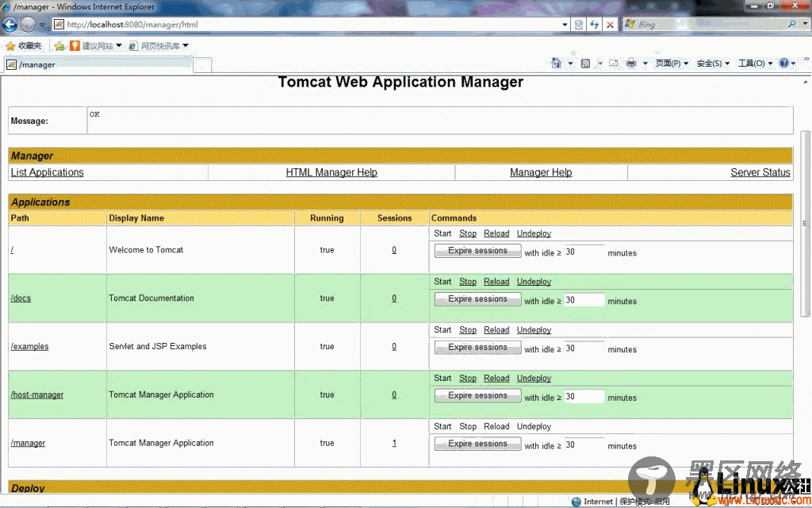Open the /docs application path link
The width and height of the screenshot is (812, 508).
tap(21, 298)
